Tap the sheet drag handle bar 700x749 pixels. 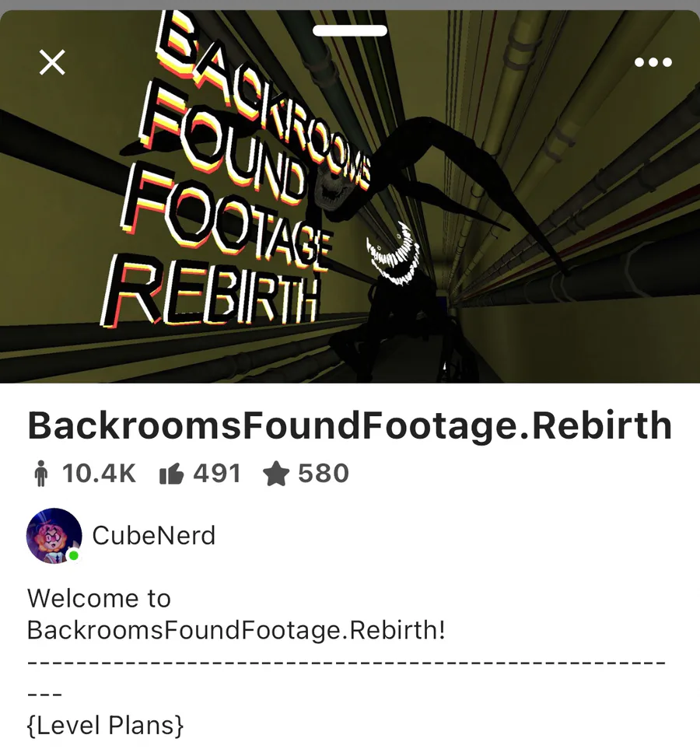coord(350,30)
